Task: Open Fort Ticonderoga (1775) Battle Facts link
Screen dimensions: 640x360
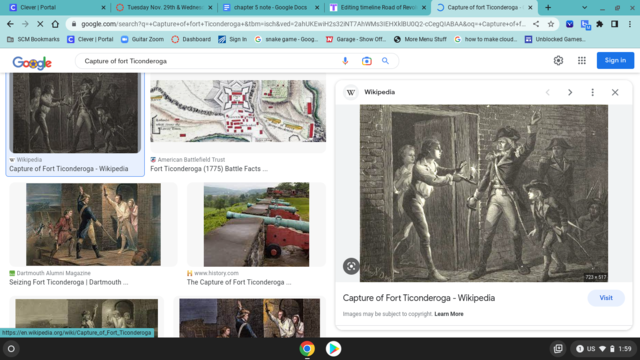Action: pyautogui.click(x=209, y=169)
